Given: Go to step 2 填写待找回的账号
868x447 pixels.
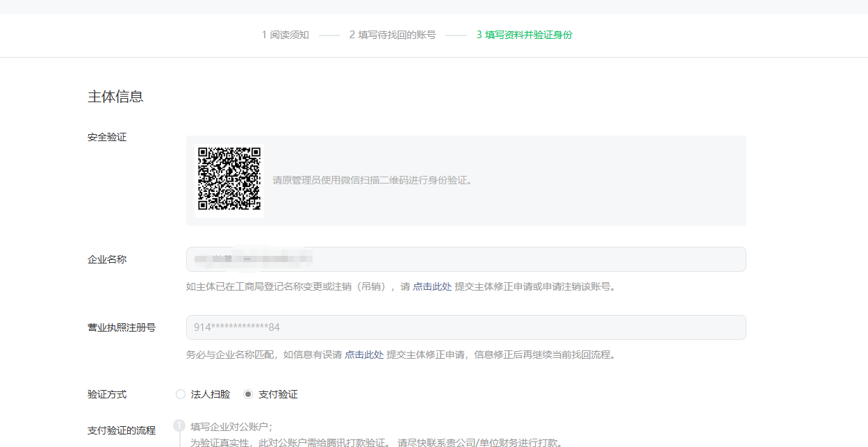Looking at the screenshot, I should (x=393, y=35).
